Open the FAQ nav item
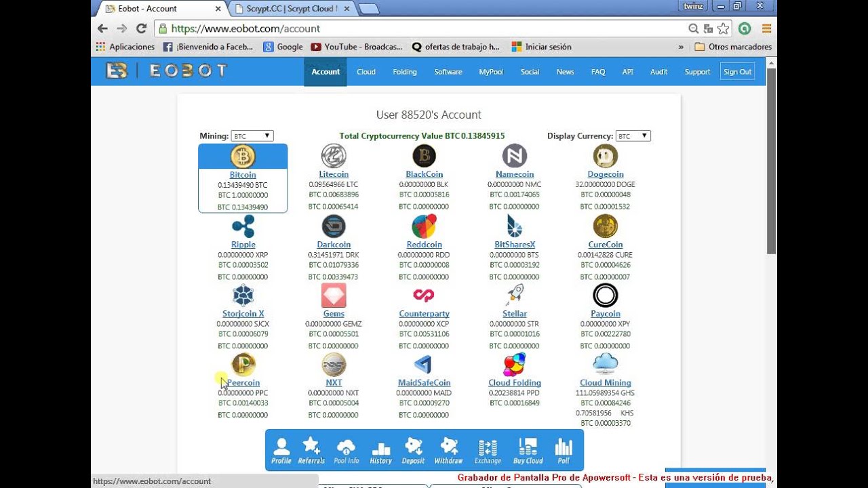This screenshot has height=488, width=868. pos(598,72)
